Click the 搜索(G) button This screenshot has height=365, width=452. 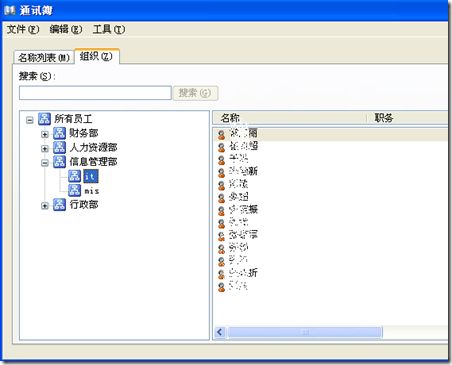[x=195, y=93]
